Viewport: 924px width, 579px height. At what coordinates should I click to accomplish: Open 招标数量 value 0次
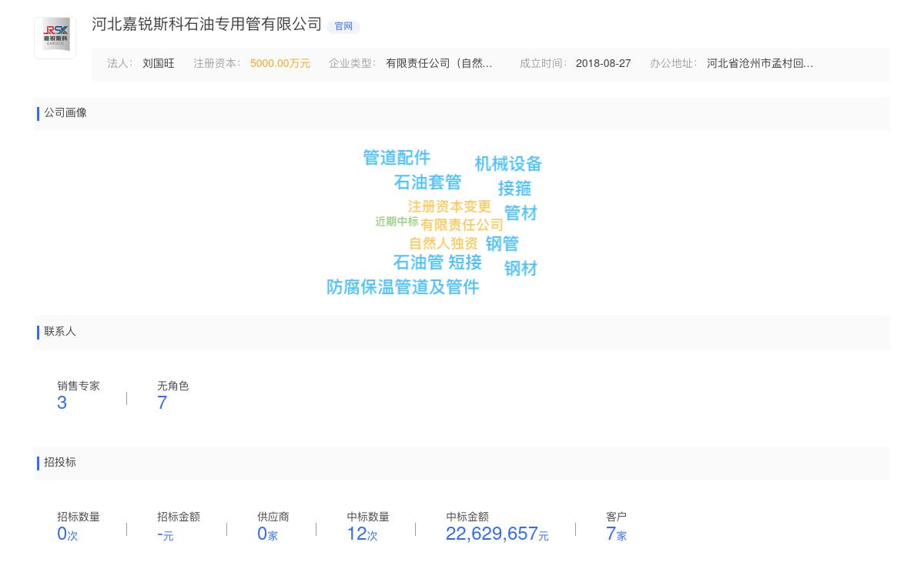[x=67, y=534]
